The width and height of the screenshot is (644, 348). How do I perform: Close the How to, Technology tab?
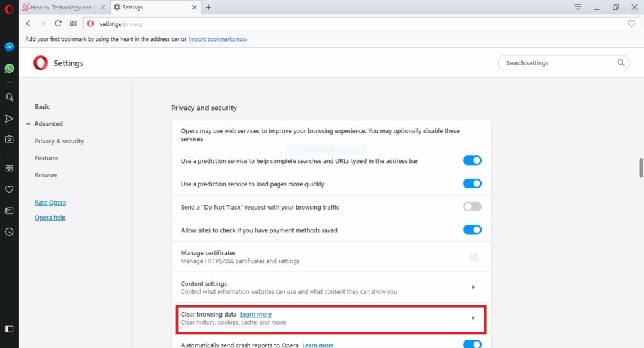point(103,8)
